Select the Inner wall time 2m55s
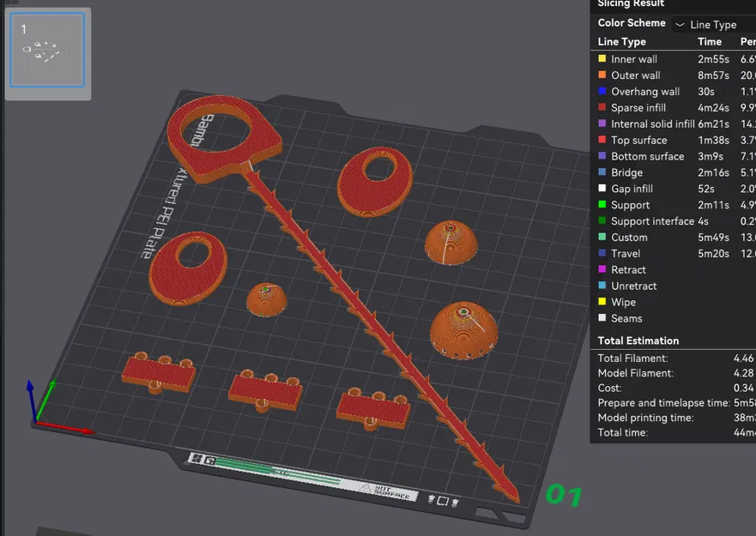Viewport: 756px width, 536px height. point(714,59)
